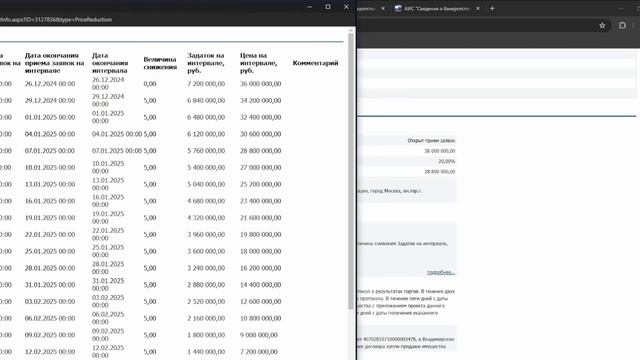640x360 pixels.
Task: Select application end date 01.01.2025 00:00
Action: click(x=50, y=117)
